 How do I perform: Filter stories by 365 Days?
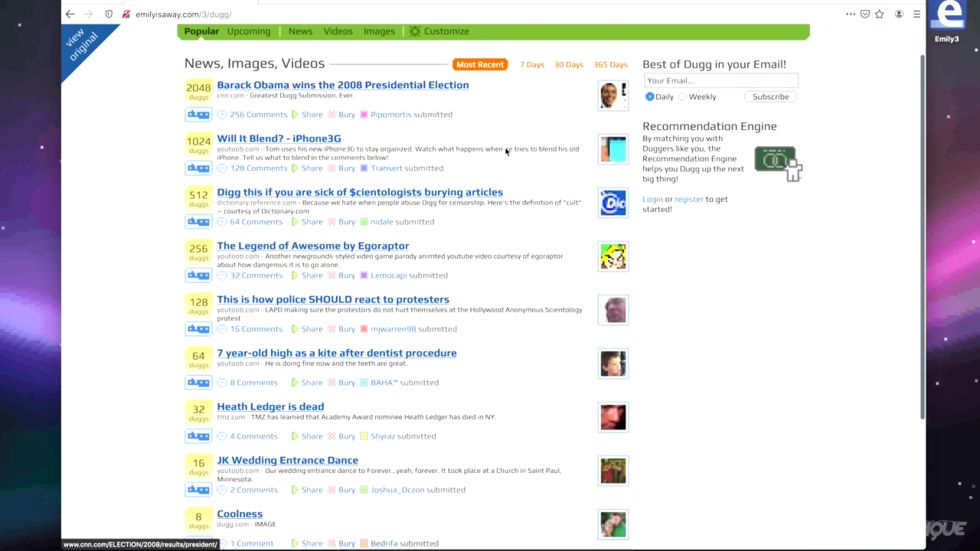tap(611, 64)
